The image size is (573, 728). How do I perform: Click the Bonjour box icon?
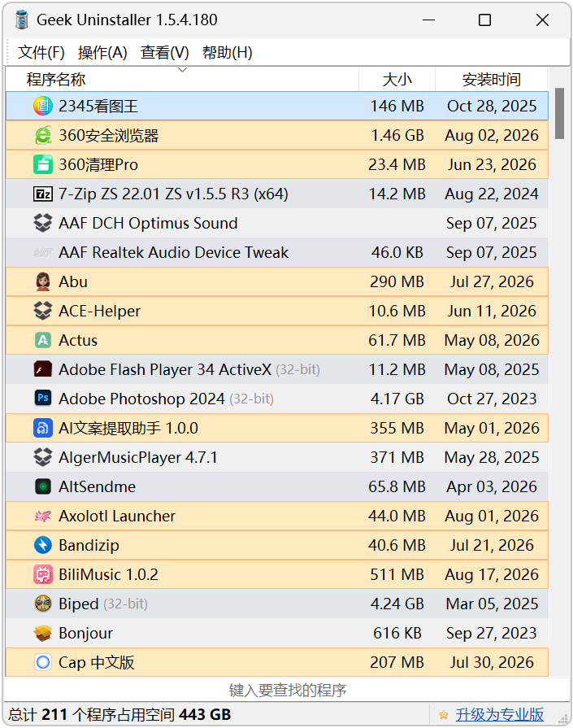tap(43, 632)
